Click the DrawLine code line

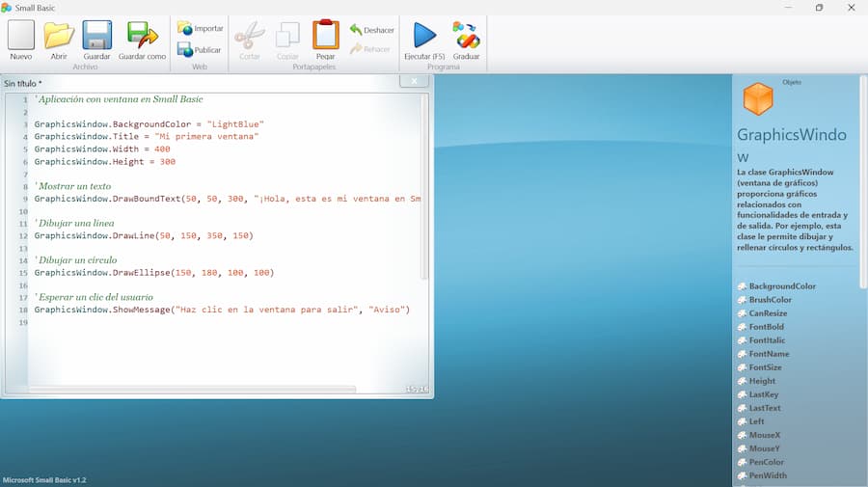144,235
